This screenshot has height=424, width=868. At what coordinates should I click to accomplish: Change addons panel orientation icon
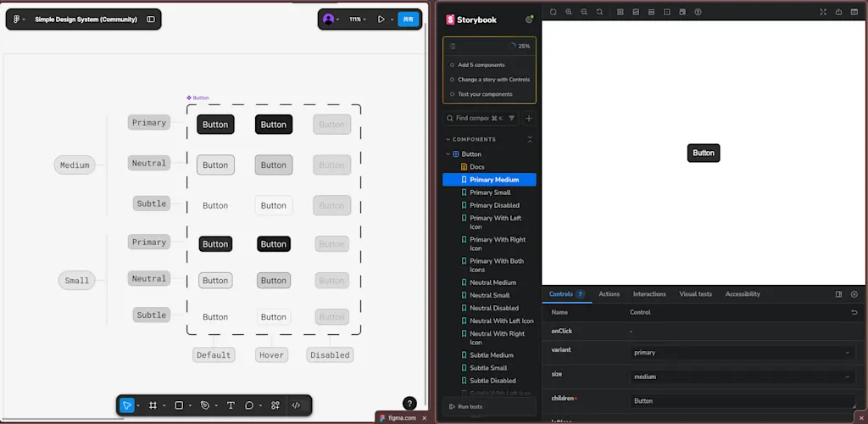[x=838, y=294]
